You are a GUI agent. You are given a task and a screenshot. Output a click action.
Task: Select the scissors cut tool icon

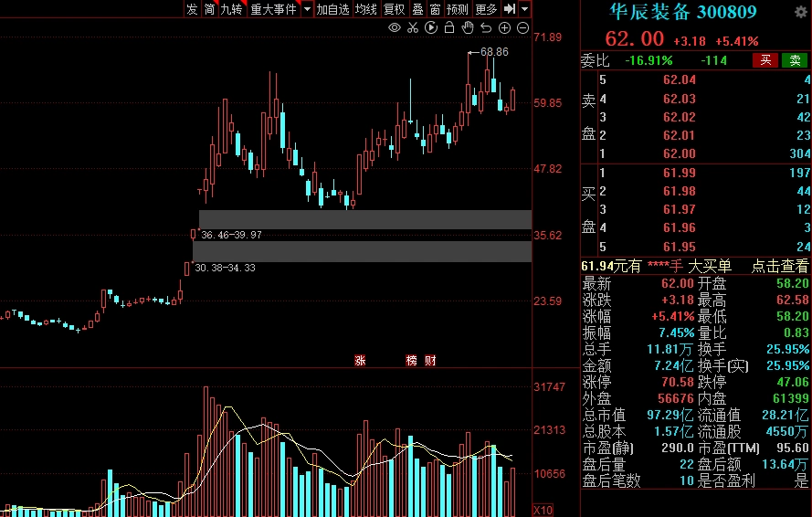[413, 28]
